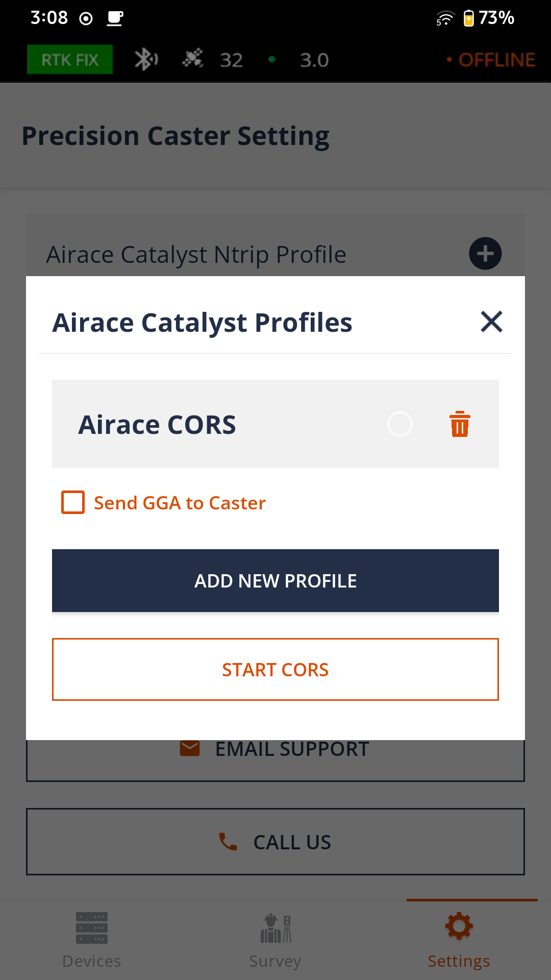
Task: Tap the Wi-Fi icon in status bar
Action: coord(445,18)
